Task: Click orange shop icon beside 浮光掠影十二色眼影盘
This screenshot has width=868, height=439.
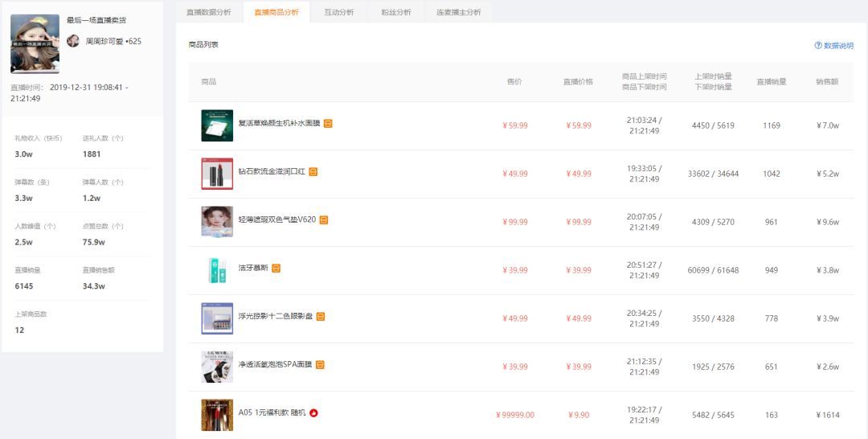Action: pyautogui.click(x=321, y=316)
